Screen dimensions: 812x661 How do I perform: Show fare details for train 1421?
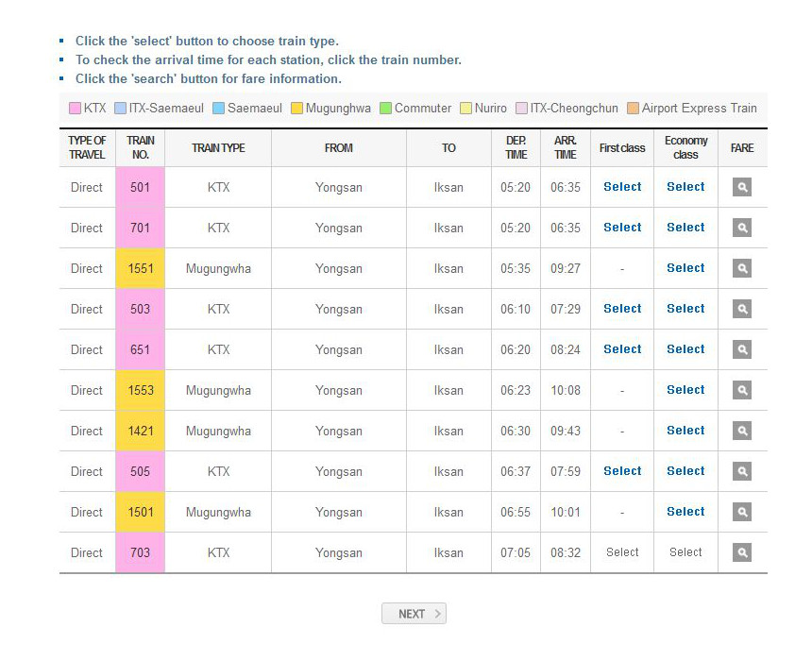coord(742,431)
